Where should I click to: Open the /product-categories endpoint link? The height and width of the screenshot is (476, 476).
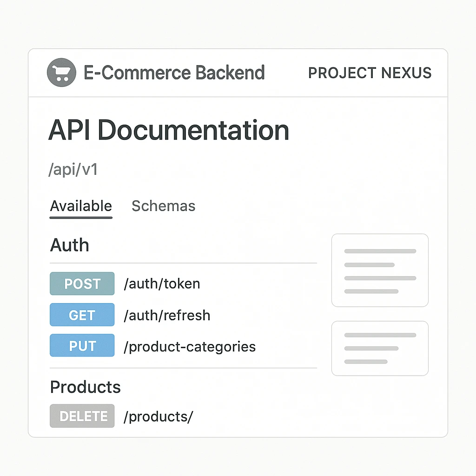click(190, 346)
